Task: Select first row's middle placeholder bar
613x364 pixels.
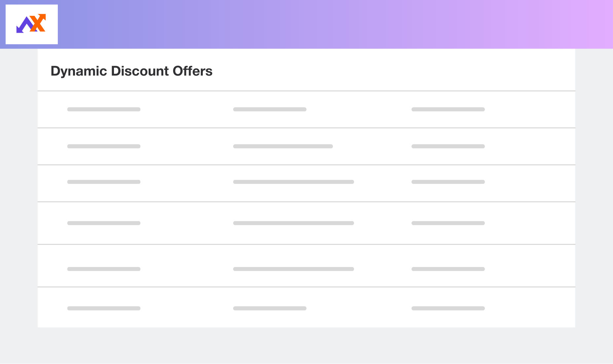Action: tap(270, 109)
